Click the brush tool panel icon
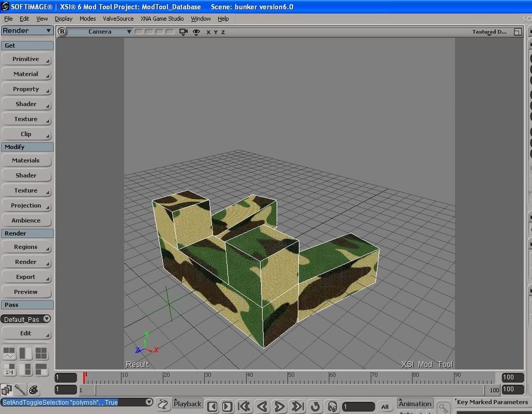The height and width of the screenshot is (414, 532). [x=20, y=390]
